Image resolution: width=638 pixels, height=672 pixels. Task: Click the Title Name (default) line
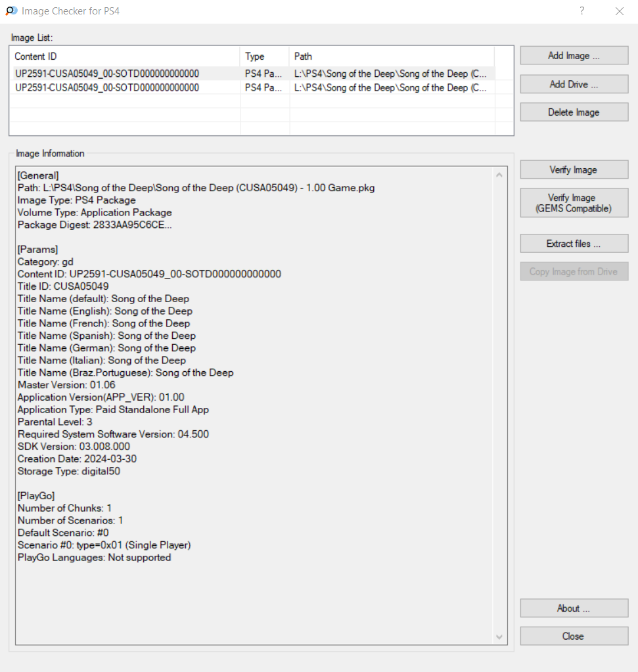tap(103, 299)
